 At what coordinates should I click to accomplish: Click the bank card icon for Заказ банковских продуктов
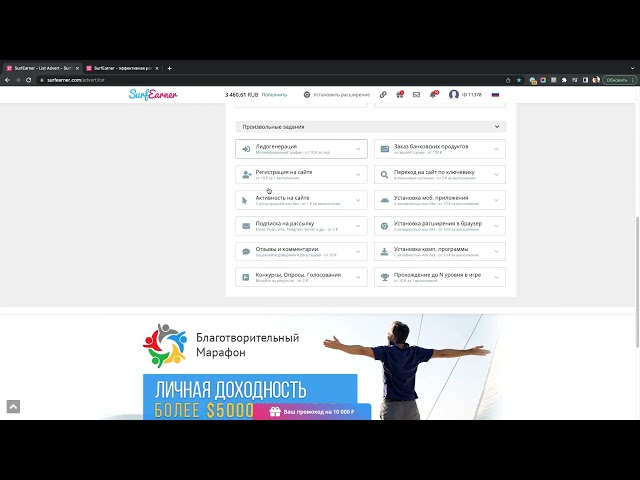(x=384, y=149)
